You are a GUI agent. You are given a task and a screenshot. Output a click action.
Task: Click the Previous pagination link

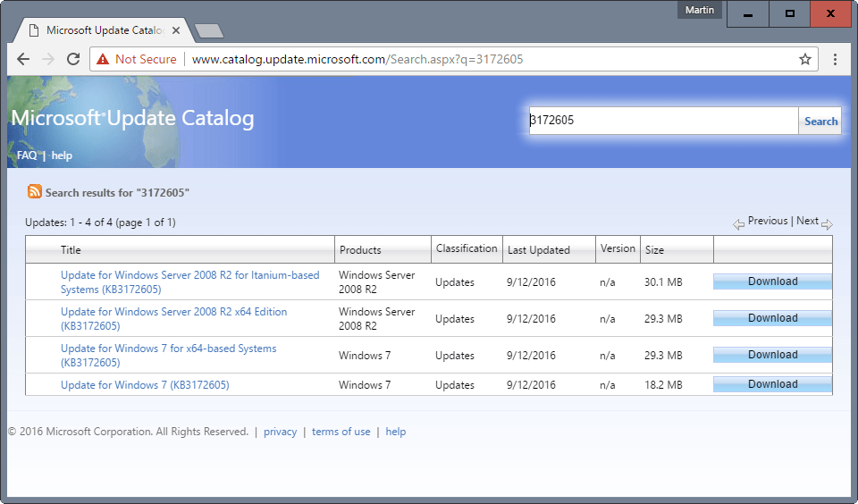click(768, 221)
